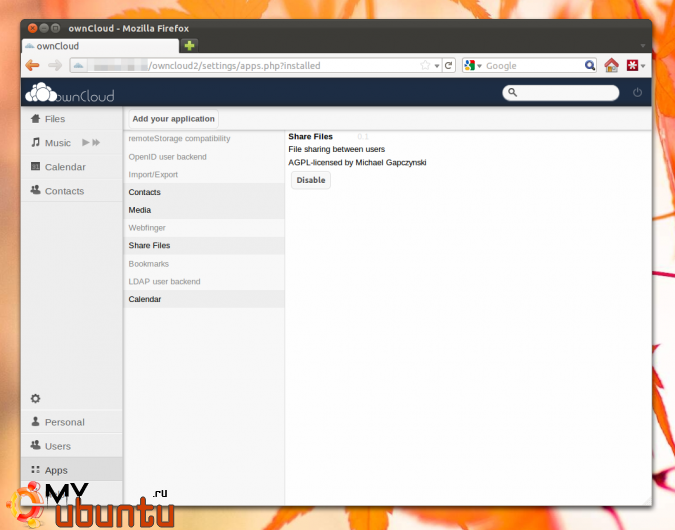This screenshot has height=530, width=675.
Task: Open Users settings
Action: (71, 446)
